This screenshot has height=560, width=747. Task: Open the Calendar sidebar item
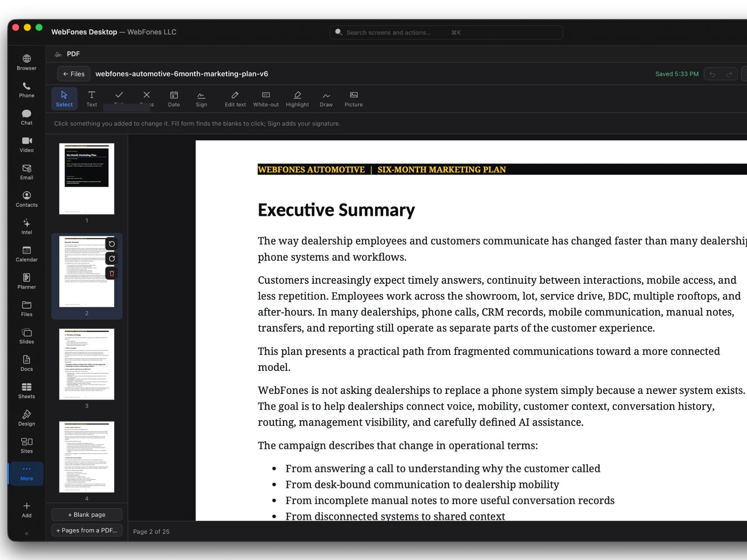click(x=27, y=254)
